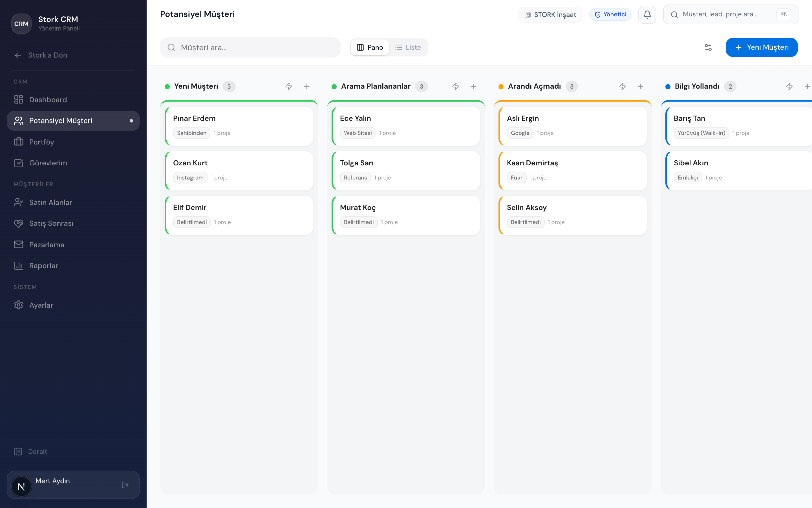The width and height of the screenshot is (812, 508).
Task: Open the filter settings sliders icon
Action: (x=708, y=47)
